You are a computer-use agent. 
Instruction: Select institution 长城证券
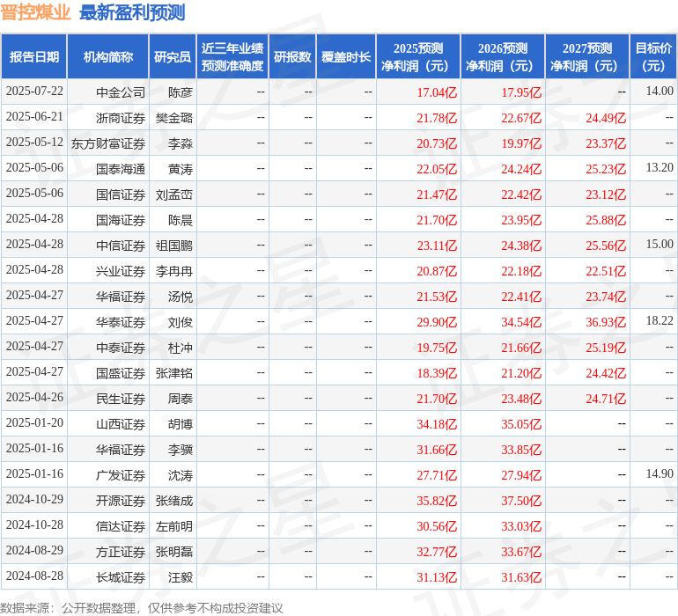[x=121, y=576]
